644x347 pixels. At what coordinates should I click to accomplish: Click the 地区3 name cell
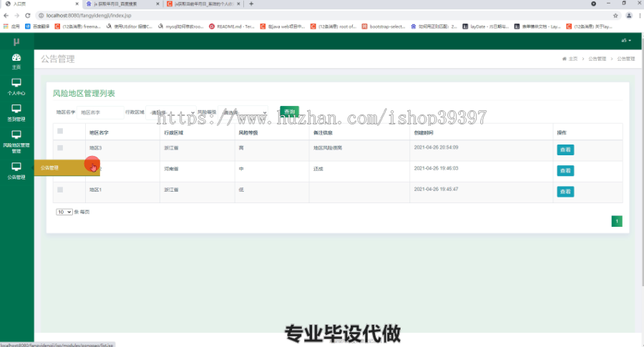[95, 148]
